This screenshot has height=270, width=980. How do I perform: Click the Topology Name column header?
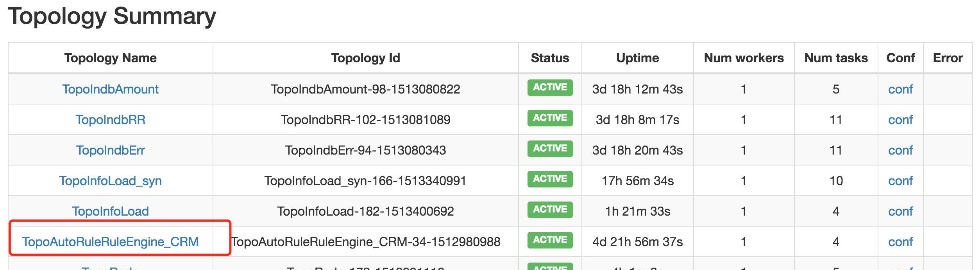pyautogui.click(x=110, y=58)
